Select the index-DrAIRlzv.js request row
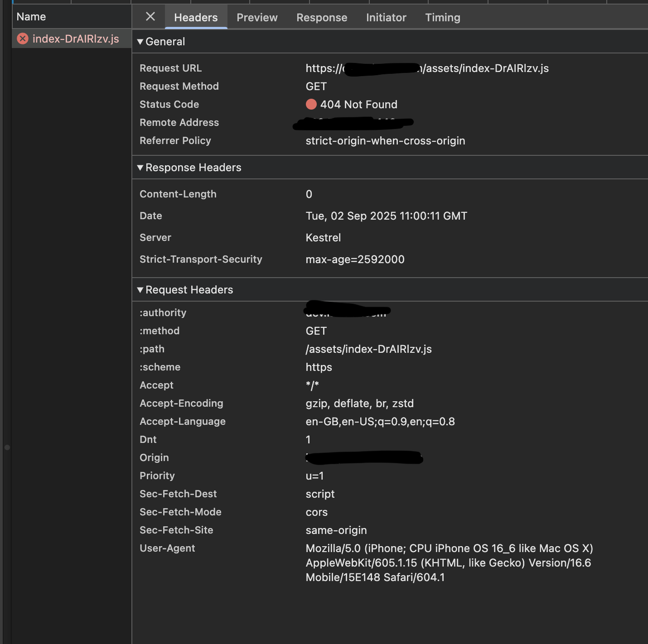This screenshot has width=648, height=644. (75, 39)
